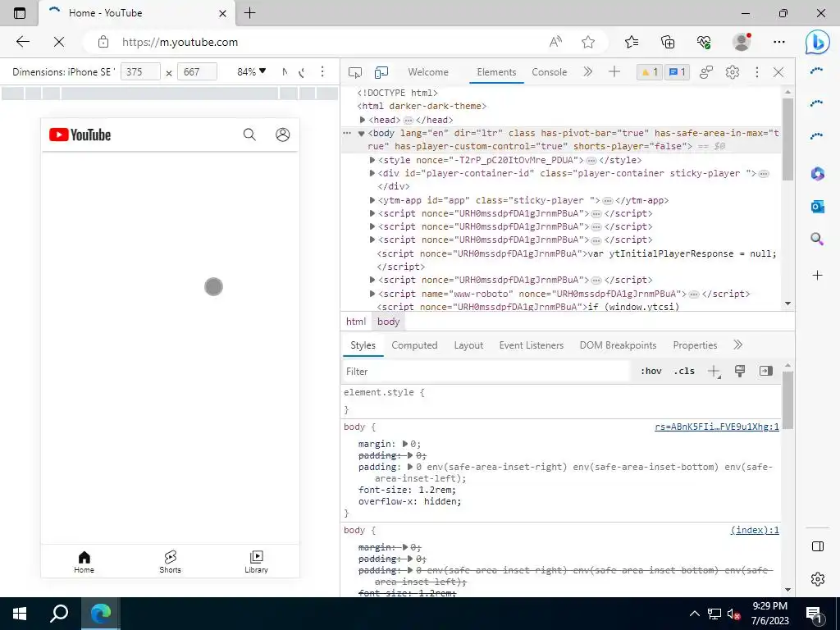Toggle rendering emulations paintbrush icon
This screenshot has width=840, height=630.
pos(740,371)
